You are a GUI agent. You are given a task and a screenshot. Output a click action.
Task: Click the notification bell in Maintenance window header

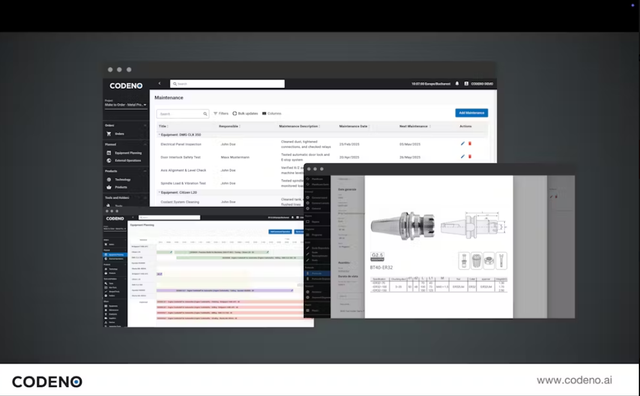point(457,83)
